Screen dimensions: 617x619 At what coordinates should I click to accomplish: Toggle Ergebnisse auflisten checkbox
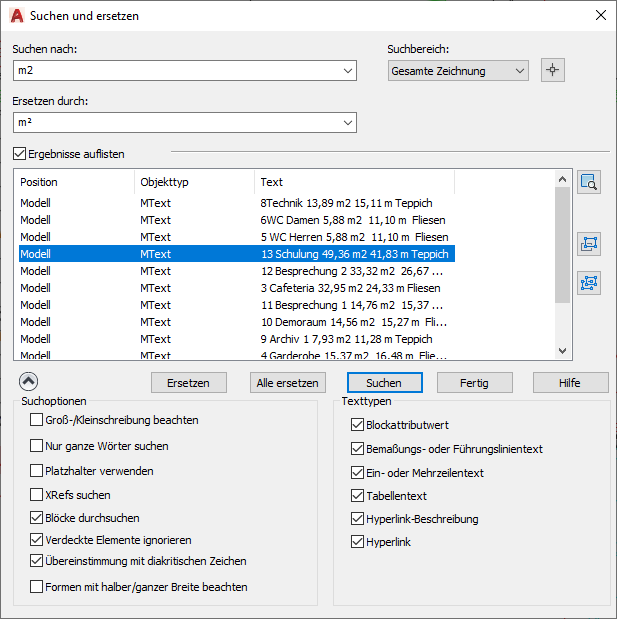[x=20, y=154]
